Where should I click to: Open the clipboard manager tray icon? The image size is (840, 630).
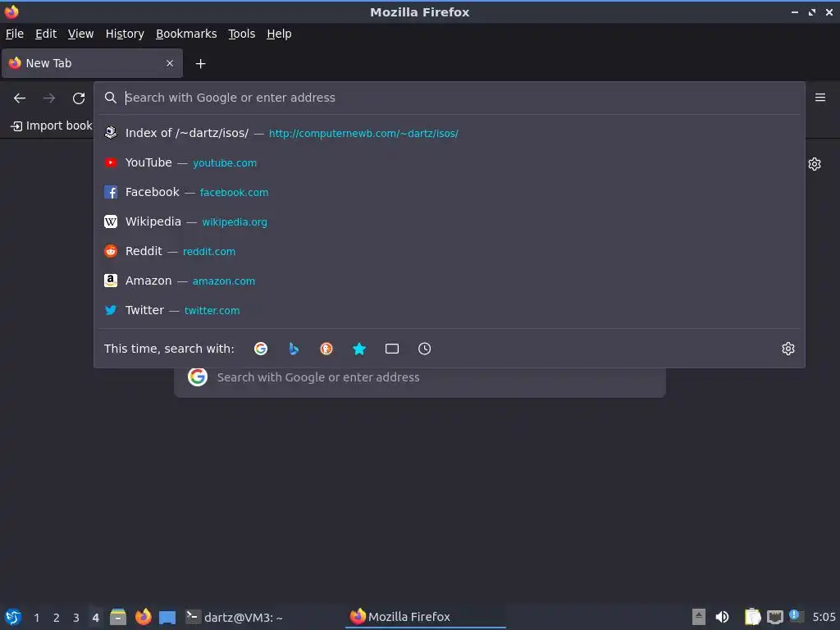click(753, 617)
